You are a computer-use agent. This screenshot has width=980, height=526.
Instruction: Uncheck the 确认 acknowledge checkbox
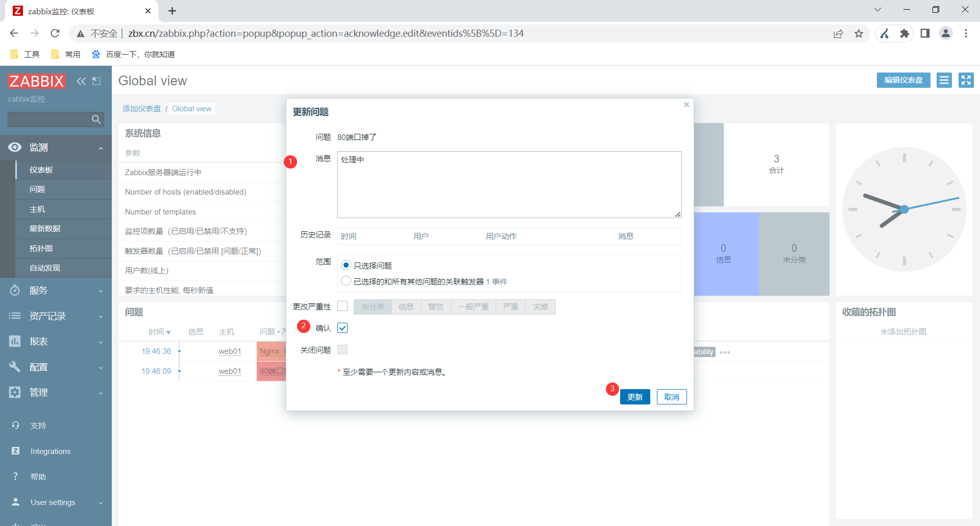pyautogui.click(x=342, y=328)
